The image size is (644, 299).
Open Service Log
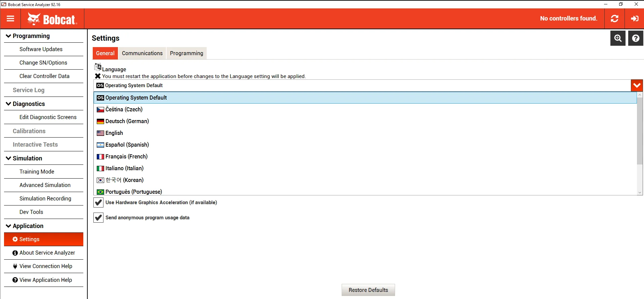44,90
